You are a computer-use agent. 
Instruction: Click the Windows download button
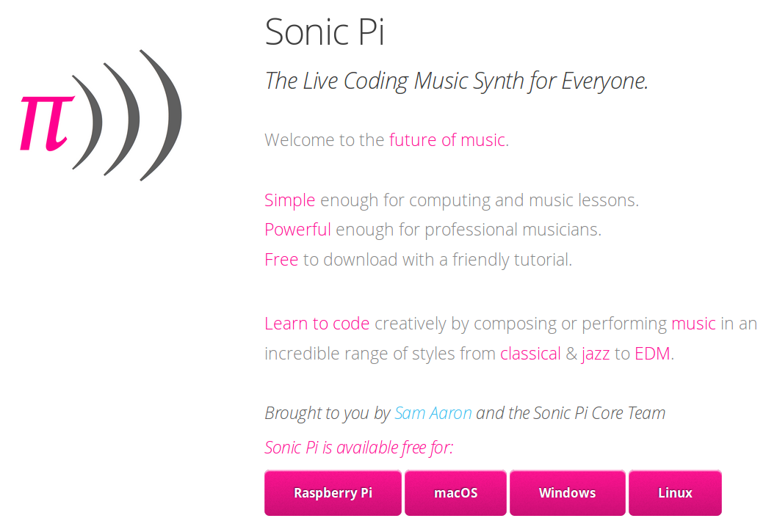(567, 492)
